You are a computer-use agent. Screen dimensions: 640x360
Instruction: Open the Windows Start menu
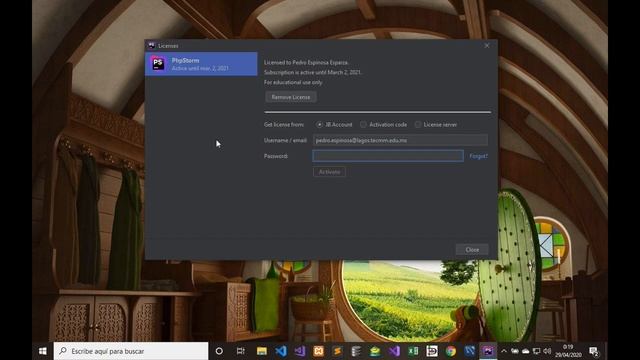[42, 351]
